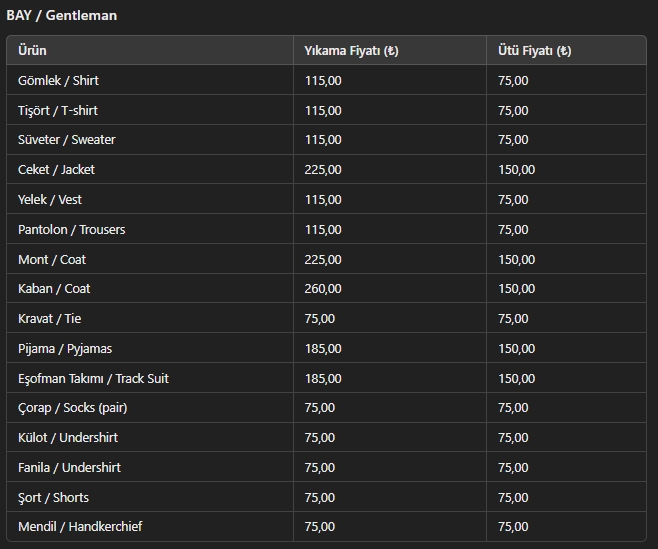The image size is (658, 549).
Task: Click Kaban / Coat washing price 260,00
Action: (323, 289)
